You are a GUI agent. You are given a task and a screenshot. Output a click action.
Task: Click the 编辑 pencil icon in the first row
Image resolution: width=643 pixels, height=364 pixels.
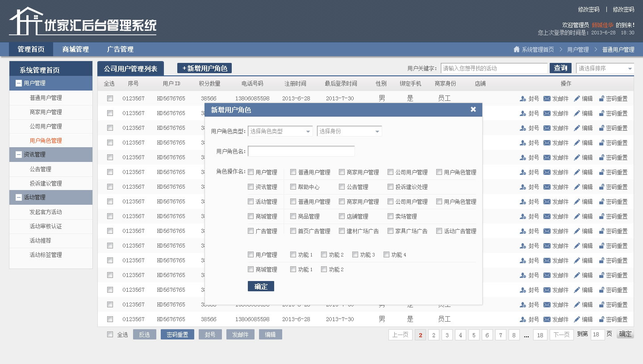pos(577,99)
